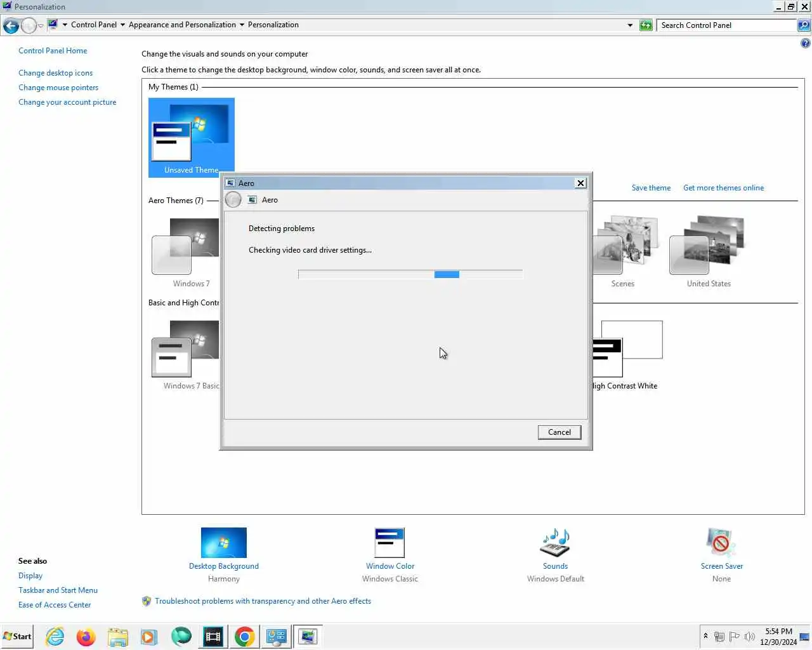This screenshot has width=812, height=650.
Task: Click the address bar location icon
Action: [x=53, y=25]
